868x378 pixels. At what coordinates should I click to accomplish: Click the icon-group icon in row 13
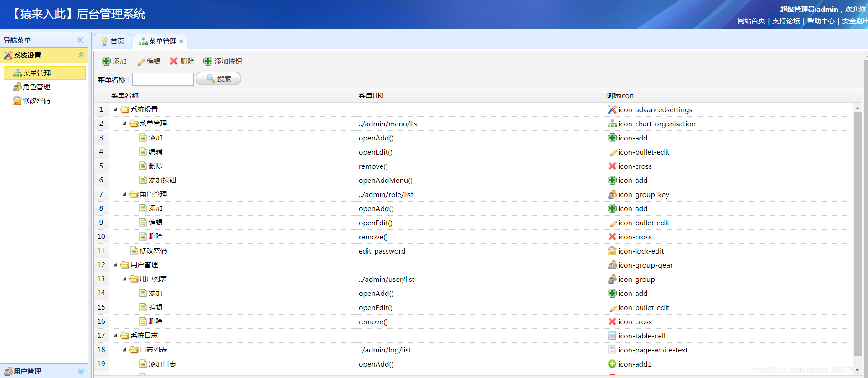coord(612,279)
